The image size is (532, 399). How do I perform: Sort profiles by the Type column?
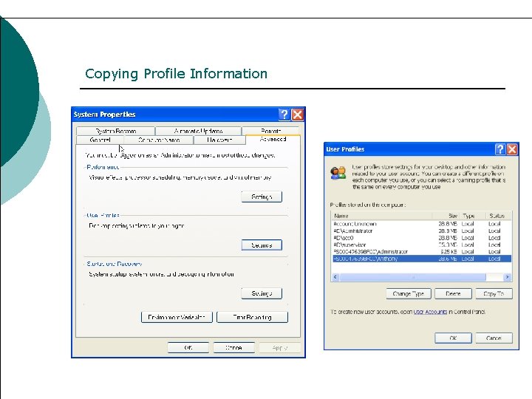[473, 216]
